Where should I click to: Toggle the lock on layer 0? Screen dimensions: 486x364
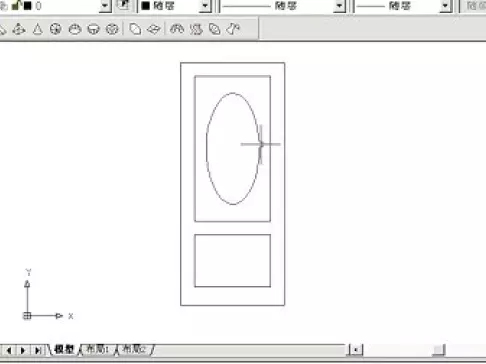[x=16, y=5]
